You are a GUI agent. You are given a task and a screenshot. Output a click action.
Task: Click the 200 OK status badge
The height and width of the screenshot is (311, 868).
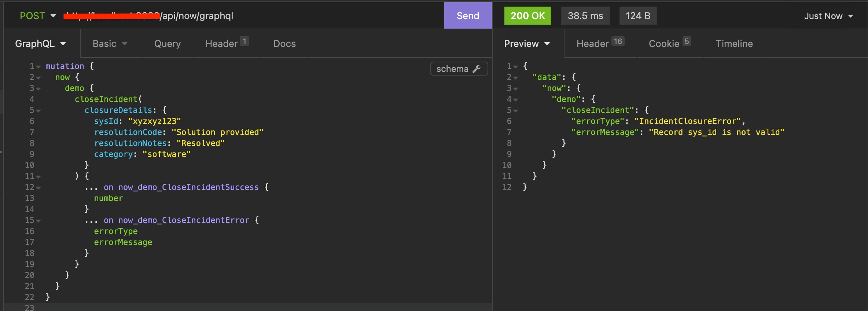point(527,16)
